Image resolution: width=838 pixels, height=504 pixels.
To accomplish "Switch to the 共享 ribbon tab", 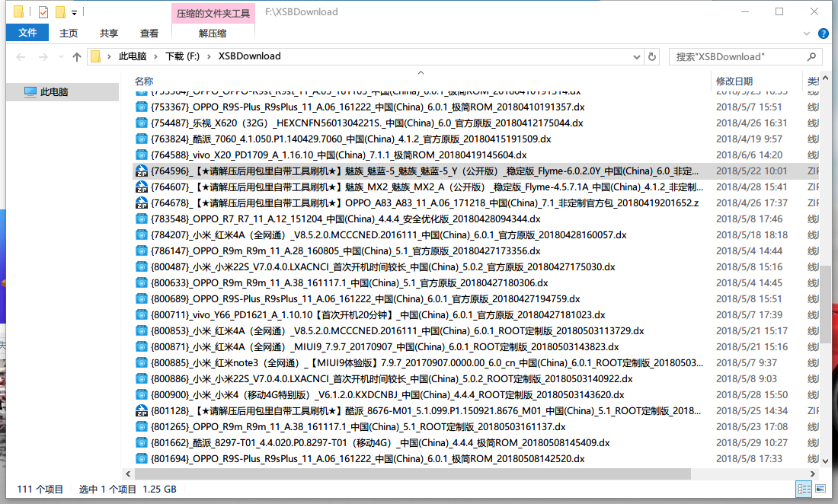I will [x=109, y=33].
